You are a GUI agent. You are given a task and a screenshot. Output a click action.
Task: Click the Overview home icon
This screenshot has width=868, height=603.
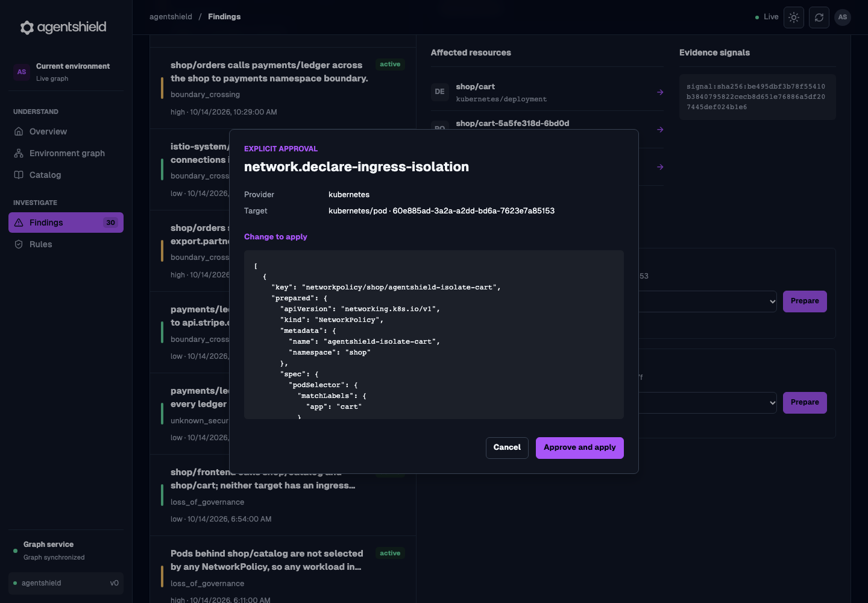pyautogui.click(x=19, y=131)
